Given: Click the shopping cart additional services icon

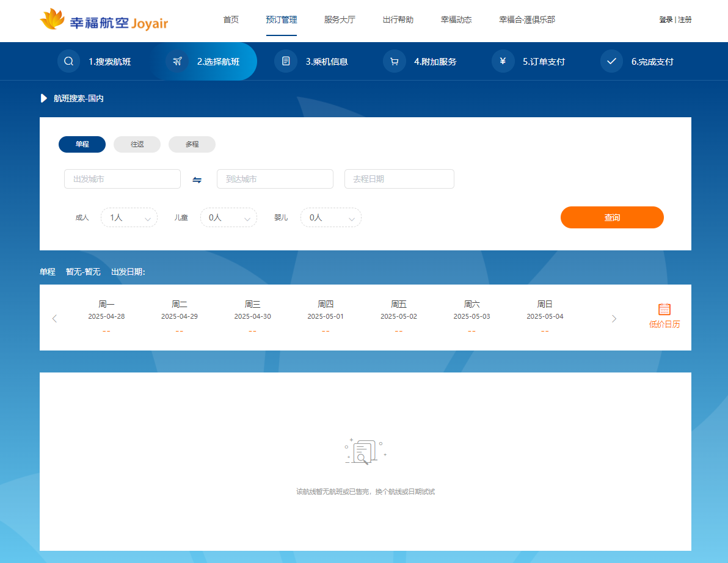Looking at the screenshot, I should point(394,61).
